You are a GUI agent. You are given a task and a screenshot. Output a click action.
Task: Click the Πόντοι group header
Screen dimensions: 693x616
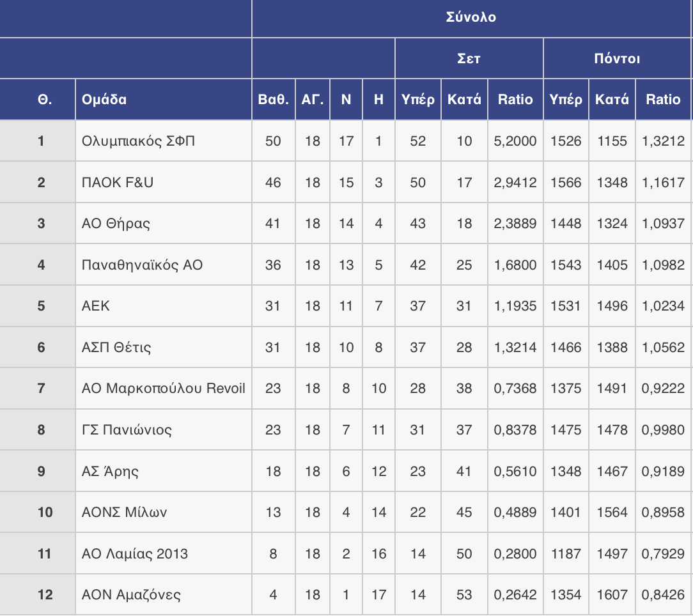pos(617,58)
